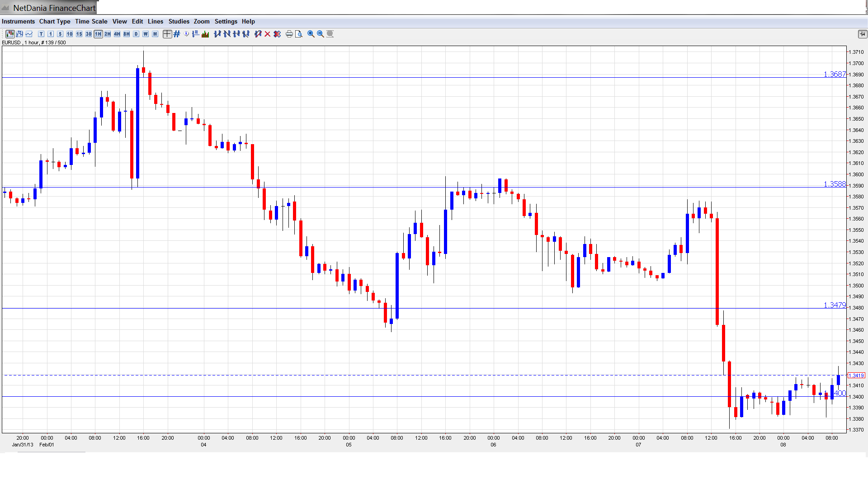Viewport: 868px width, 488px height.
Task: Click the zoom out magnifier
Action: [321, 34]
